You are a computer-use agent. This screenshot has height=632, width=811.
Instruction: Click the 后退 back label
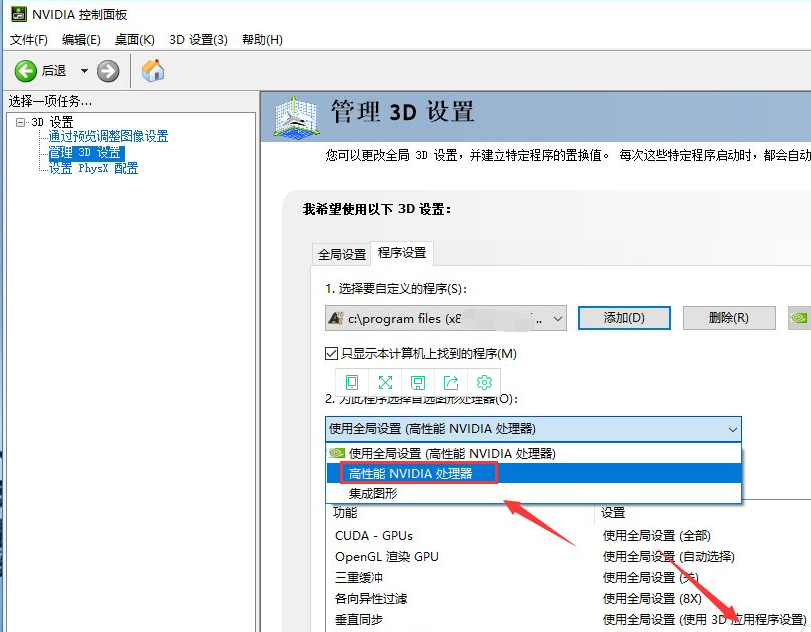pos(54,71)
